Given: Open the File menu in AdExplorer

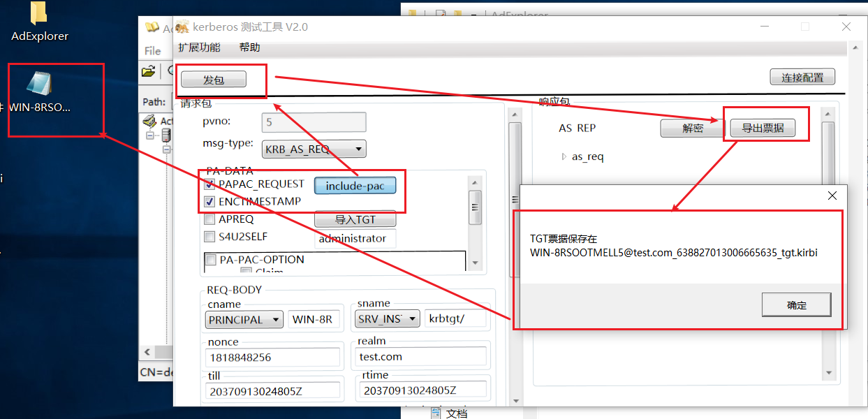Looking at the screenshot, I should pyautogui.click(x=153, y=51).
